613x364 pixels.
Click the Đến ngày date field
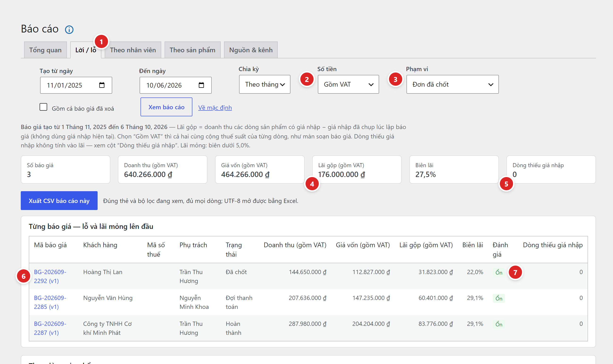point(175,85)
